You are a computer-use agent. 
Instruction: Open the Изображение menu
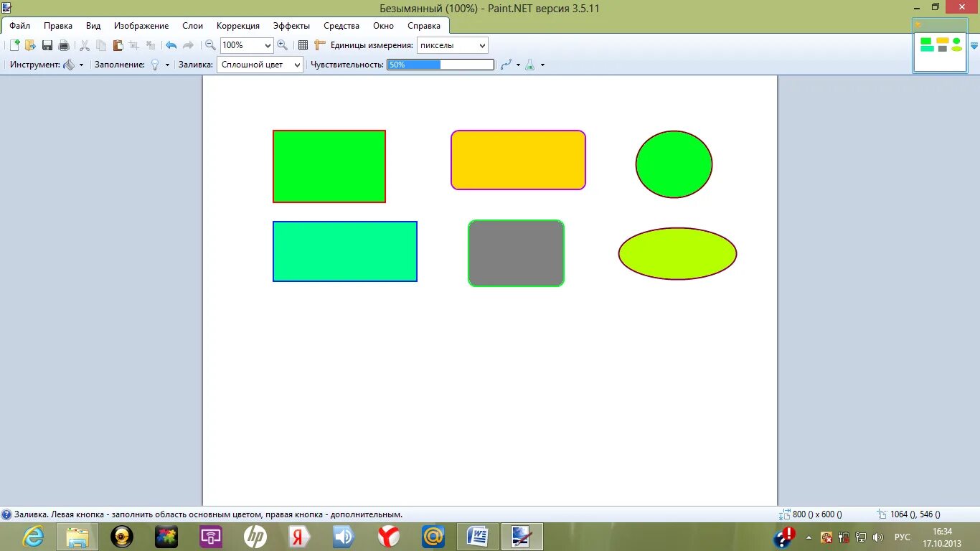click(141, 26)
